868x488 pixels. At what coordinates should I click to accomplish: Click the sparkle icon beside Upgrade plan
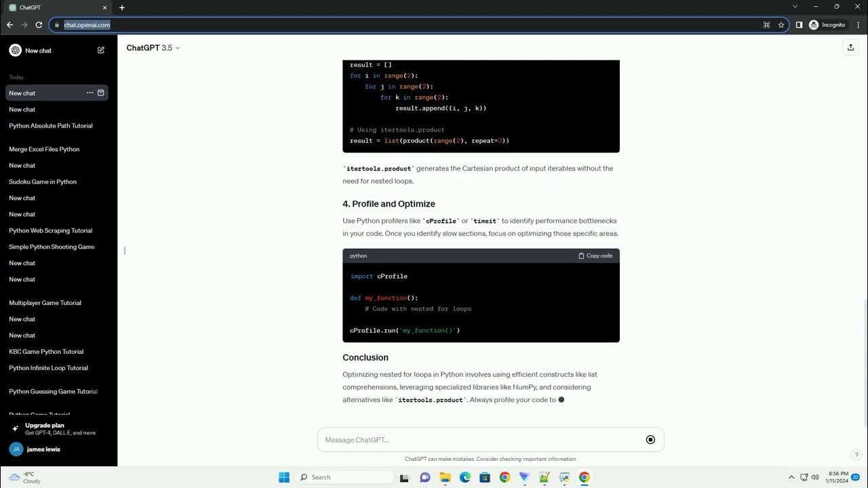click(x=16, y=428)
